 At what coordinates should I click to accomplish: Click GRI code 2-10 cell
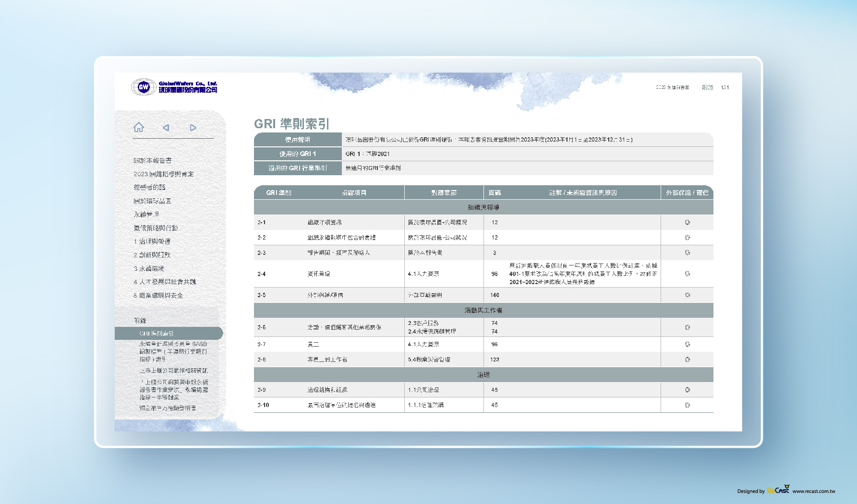263,405
